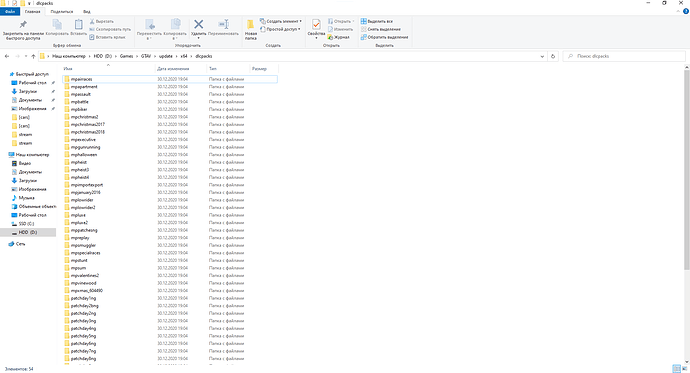The height and width of the screenshot is (373, 690).
Task: Click update breadcrumb in address bar
Action: [165, 56]
